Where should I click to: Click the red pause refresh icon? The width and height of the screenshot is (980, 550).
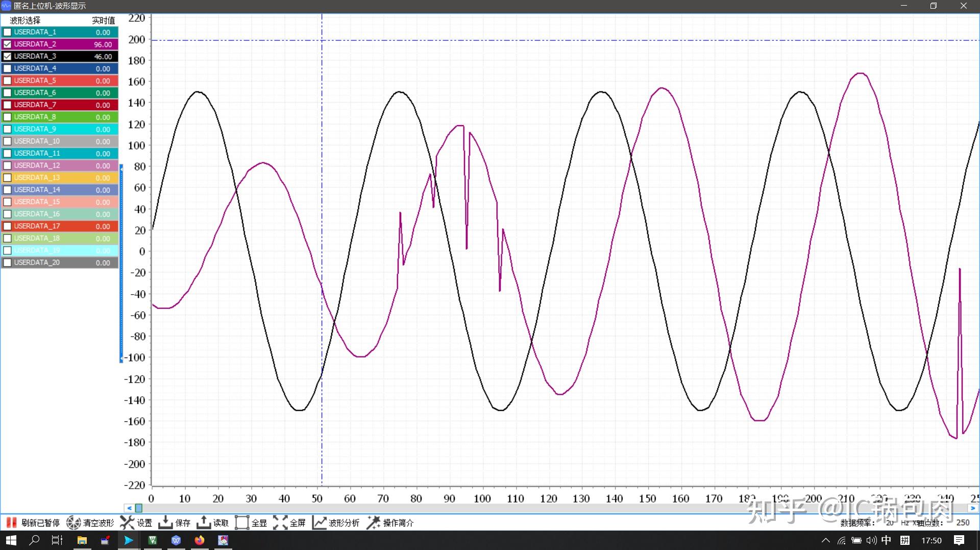(11, 522)
